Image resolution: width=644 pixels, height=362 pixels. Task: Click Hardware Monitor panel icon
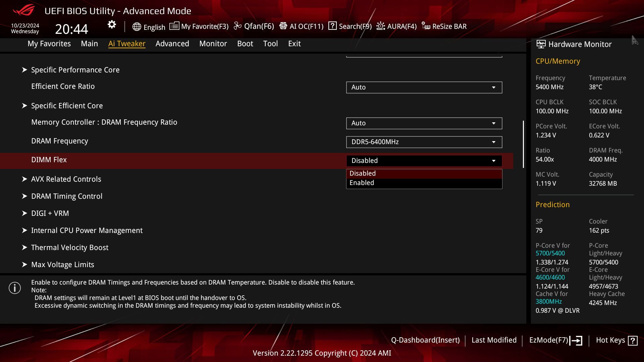coord(541,44)
